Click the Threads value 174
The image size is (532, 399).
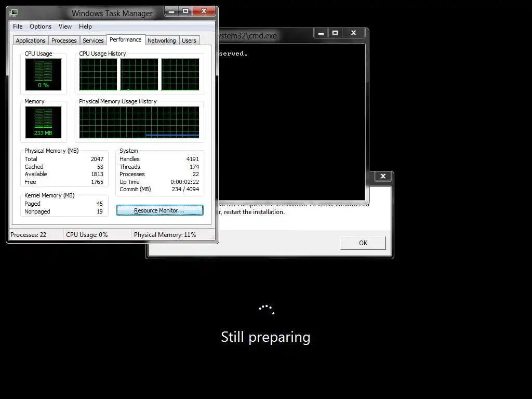[194, 167]
